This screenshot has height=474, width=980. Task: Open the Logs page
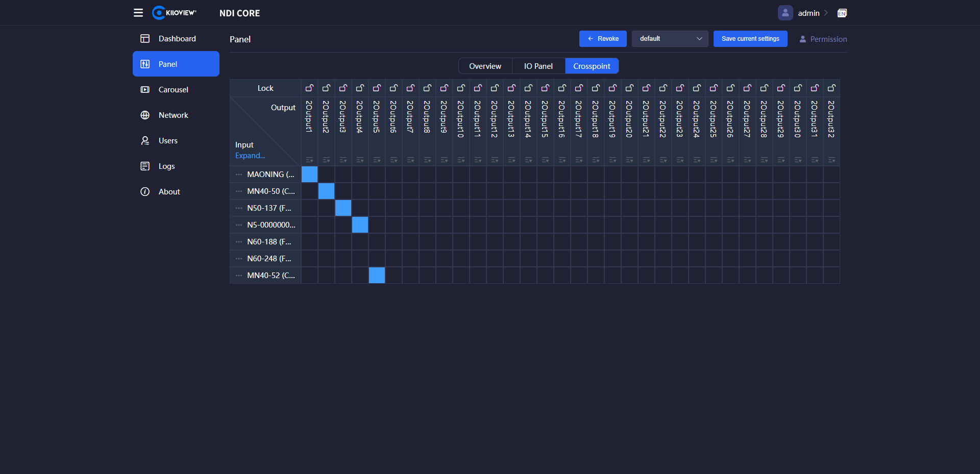[166, 166]
